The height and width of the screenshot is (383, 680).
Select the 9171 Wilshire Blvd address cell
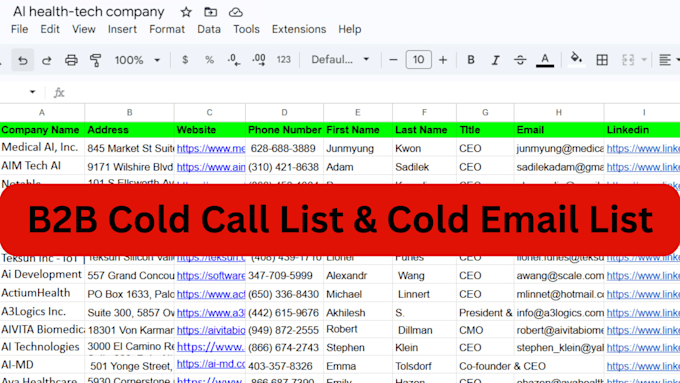pyautogui.click(x=129, y=167)
